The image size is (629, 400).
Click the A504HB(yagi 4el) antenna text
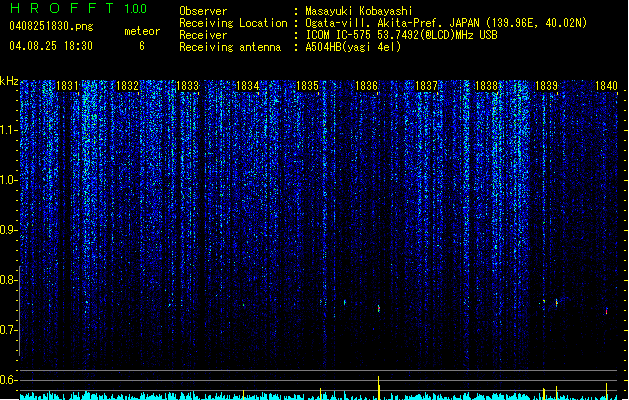pos(353,47)
